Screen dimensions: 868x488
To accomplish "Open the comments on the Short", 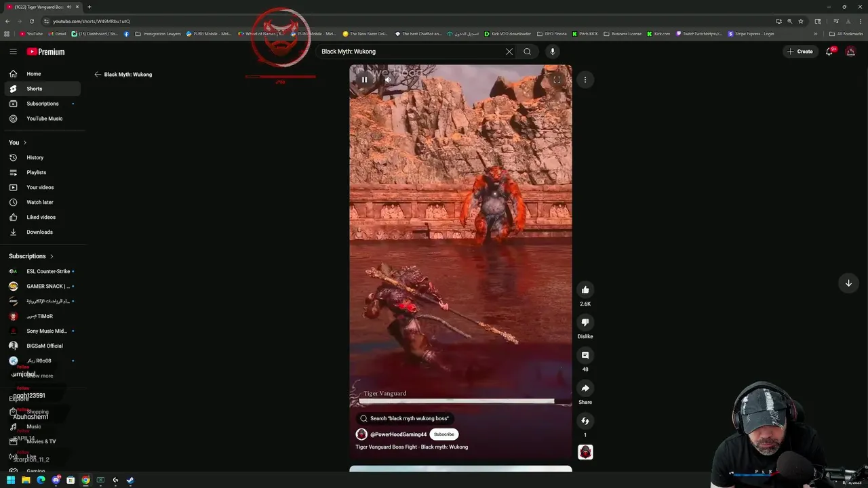I will (x=585, y=355).
